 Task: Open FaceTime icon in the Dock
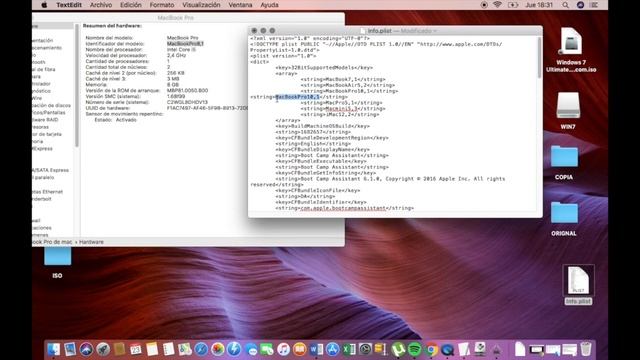pos(267,349)
